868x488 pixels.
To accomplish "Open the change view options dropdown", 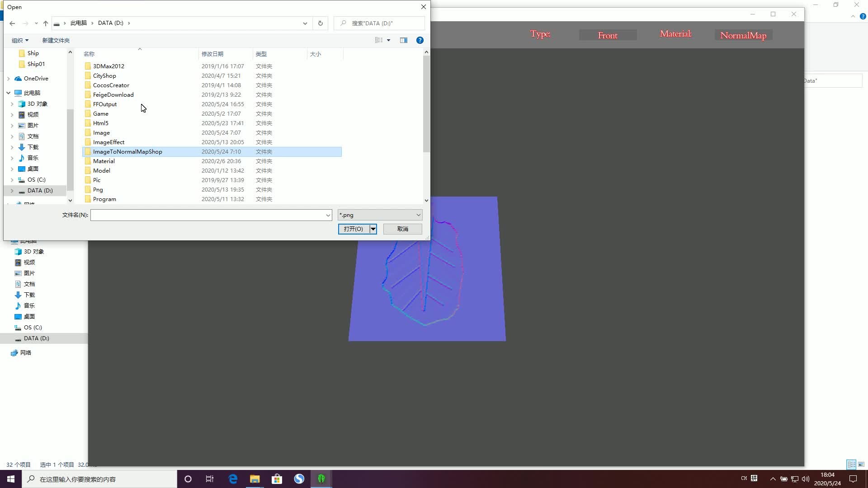I will pos(388,40).
